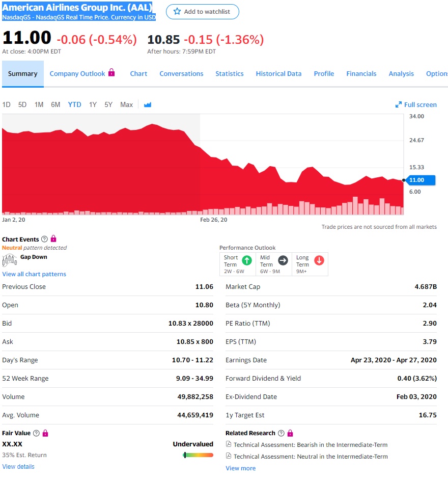Click the Gap Down pattern label
The image size is (448, 479).
[34, 257]
